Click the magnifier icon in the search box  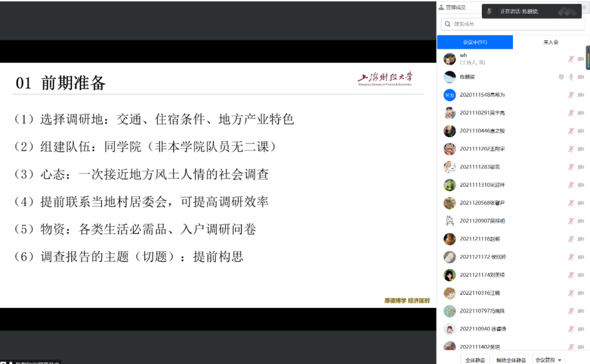448,23
